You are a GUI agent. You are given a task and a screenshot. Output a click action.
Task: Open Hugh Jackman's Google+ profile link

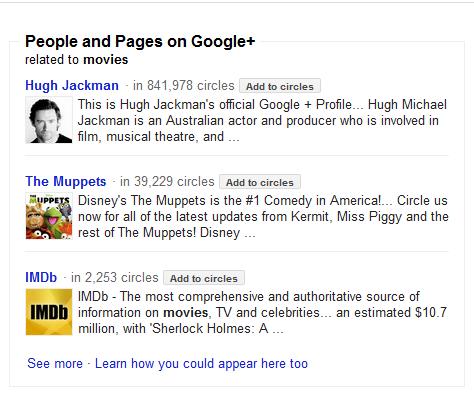tap(72, 86)
